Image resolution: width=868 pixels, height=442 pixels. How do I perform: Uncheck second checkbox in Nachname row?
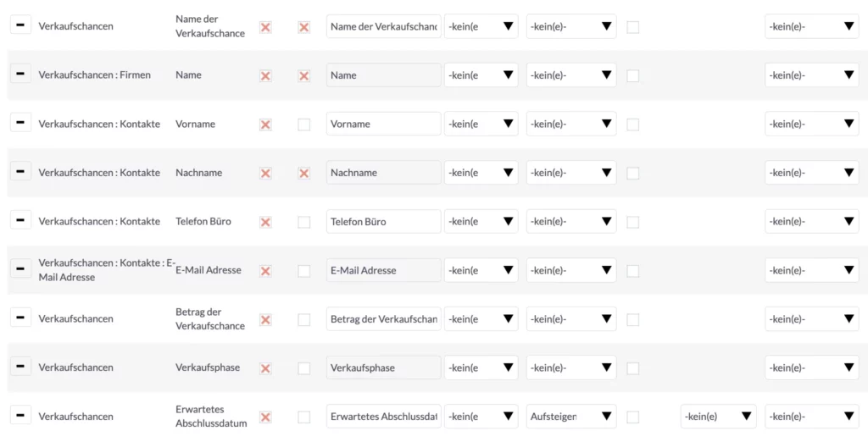[304, 173]
